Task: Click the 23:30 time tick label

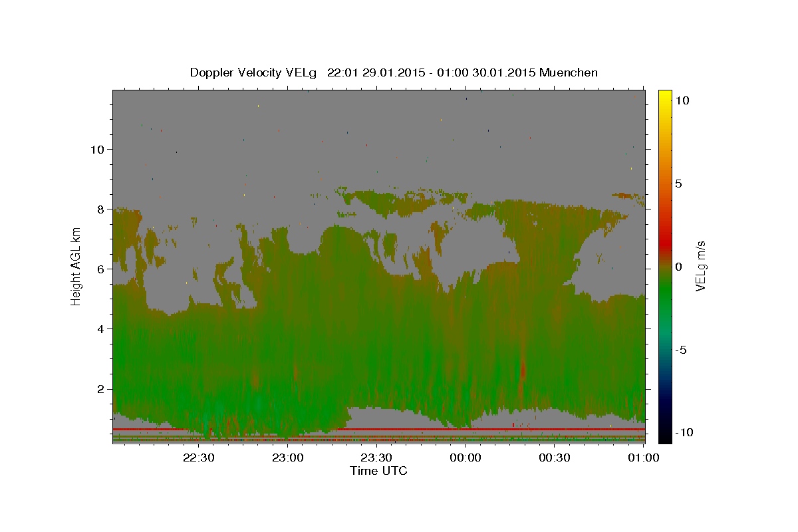Action: (x=376, y=458)
